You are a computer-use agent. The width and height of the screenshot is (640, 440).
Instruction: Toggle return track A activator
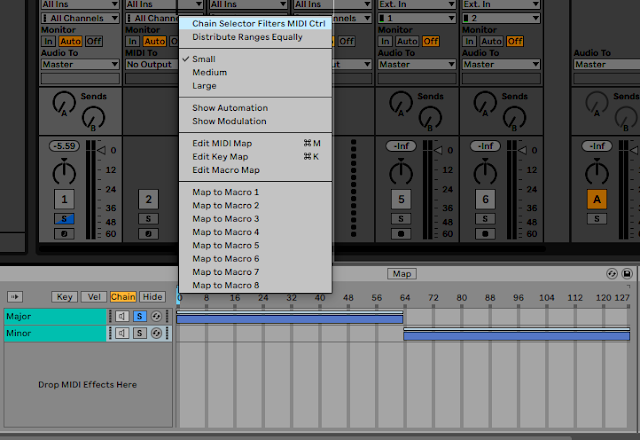tap(597, 199)
